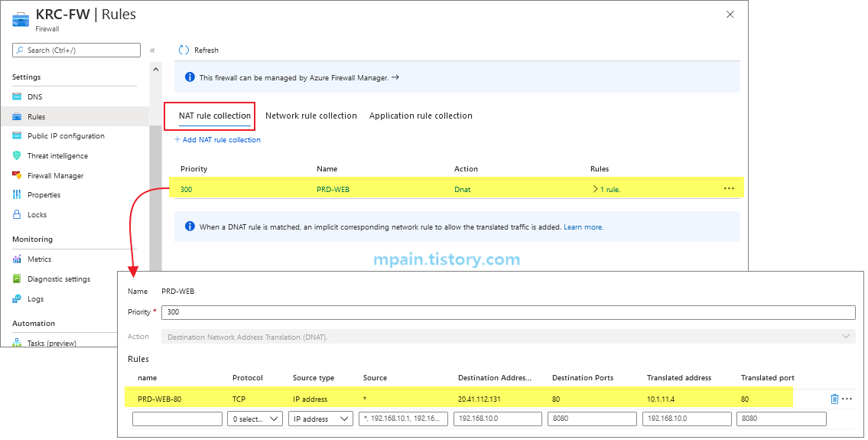Select the PRD-WEB-80 rule name

coord(159,399)
